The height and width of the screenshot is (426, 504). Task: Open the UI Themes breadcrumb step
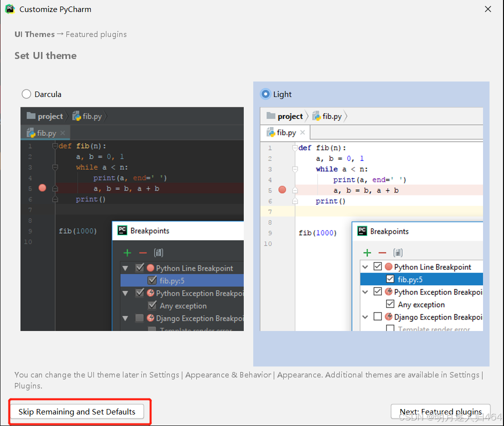coord(34,34)
